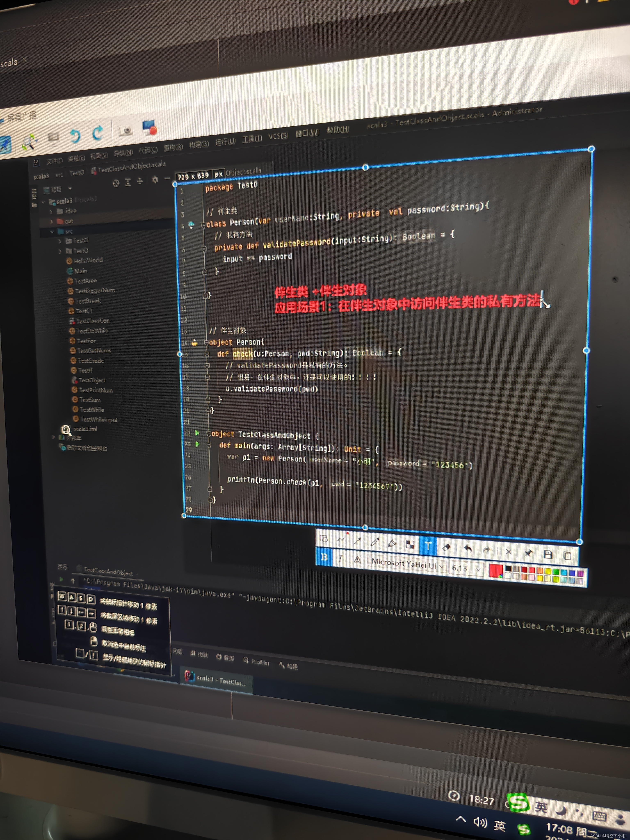Select the arrow drawing tool in screenshot toolbar
630x840 pixels.
(357, 541)
